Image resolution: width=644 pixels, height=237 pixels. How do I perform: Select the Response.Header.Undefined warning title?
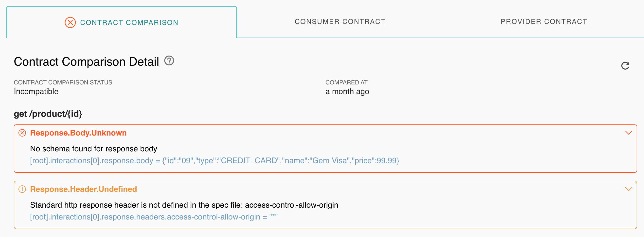(x=84, y=189)
